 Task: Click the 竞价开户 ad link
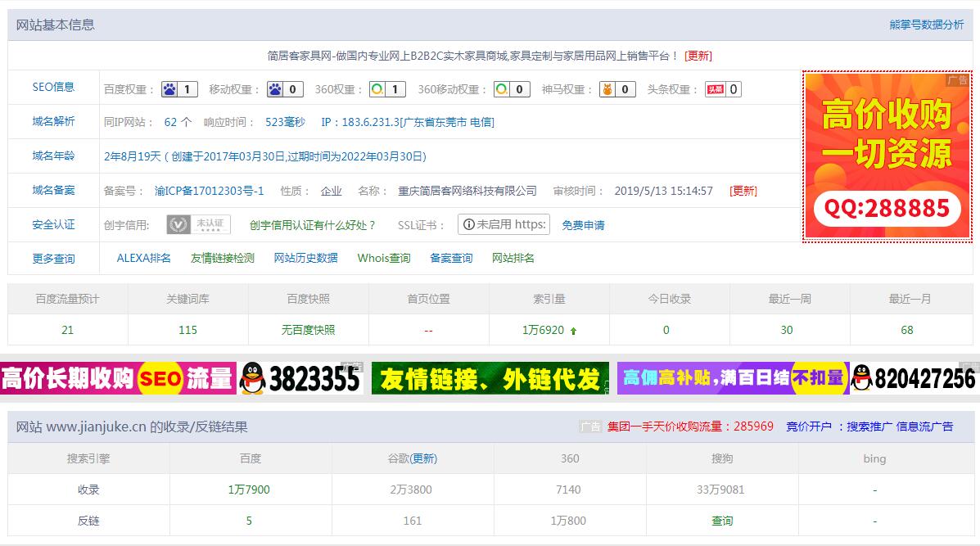coord(809,426)
